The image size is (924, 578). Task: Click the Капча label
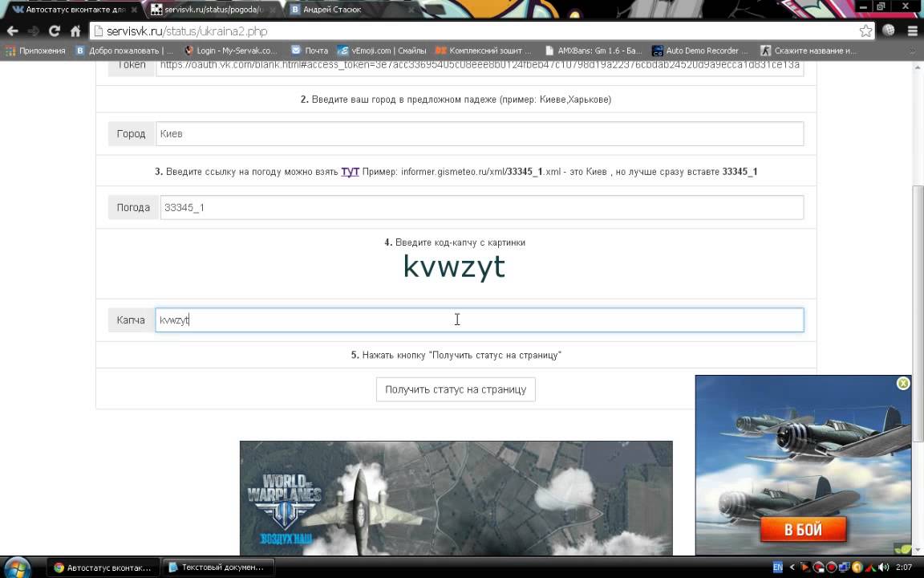[x=131, y=320]
